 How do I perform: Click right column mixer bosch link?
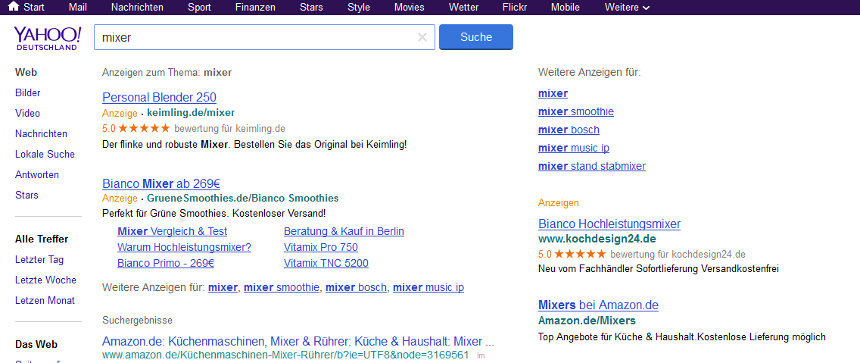tap(569, 130)
